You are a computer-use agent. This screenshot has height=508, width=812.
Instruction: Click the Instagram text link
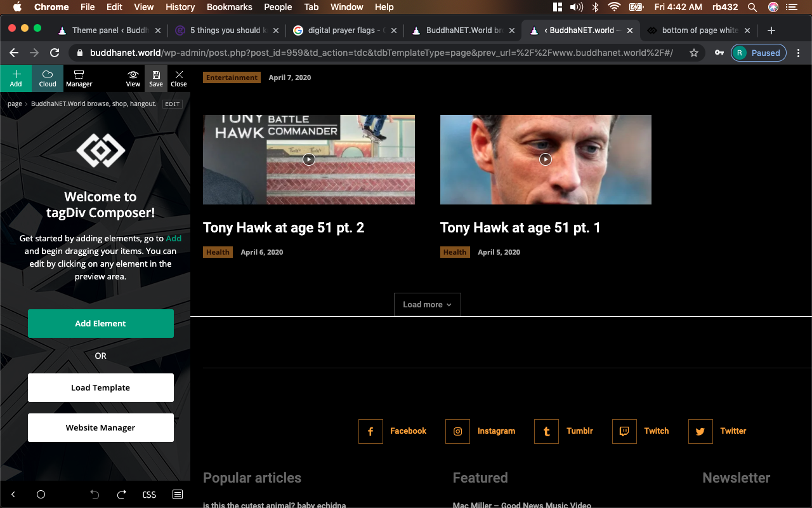pos(496,431)
